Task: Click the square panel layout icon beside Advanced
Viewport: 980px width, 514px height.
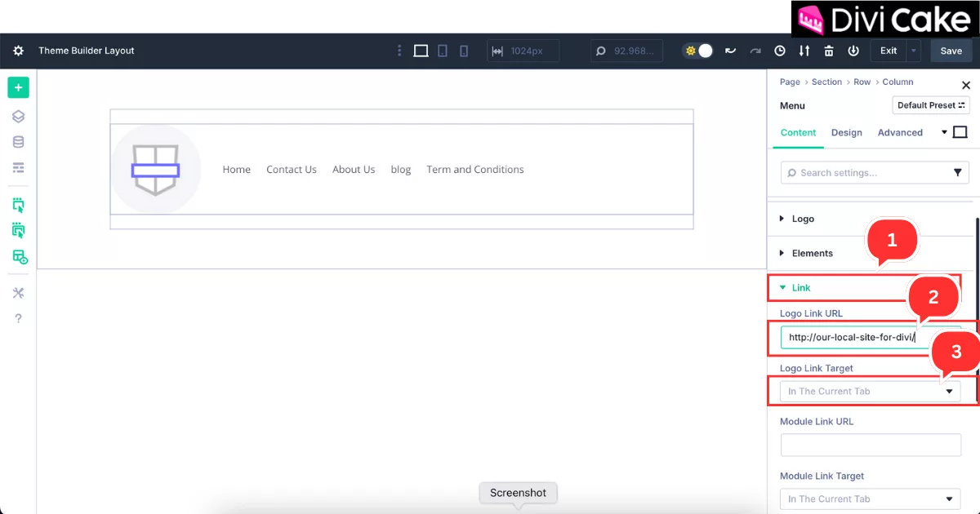Action: coord(960,132)
